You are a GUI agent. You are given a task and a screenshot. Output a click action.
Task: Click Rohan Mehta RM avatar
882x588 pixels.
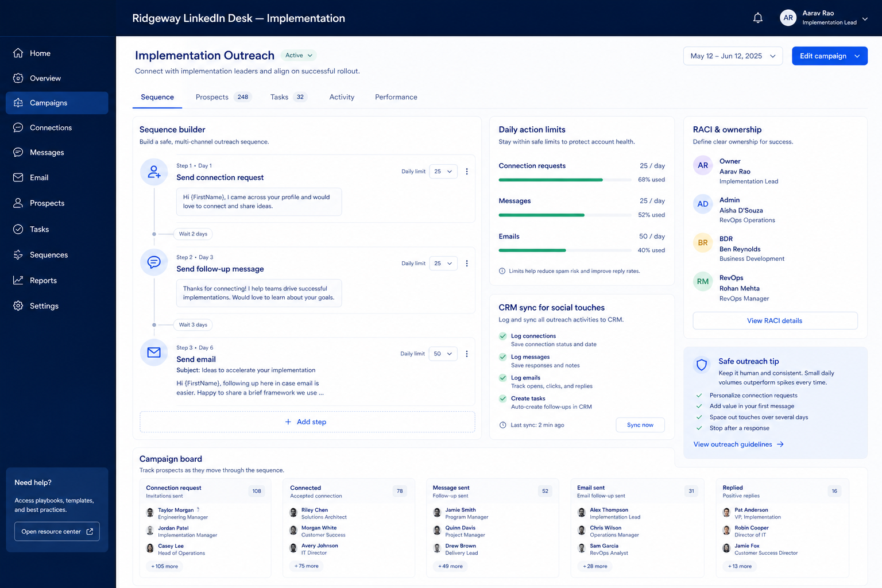(703, 281)
